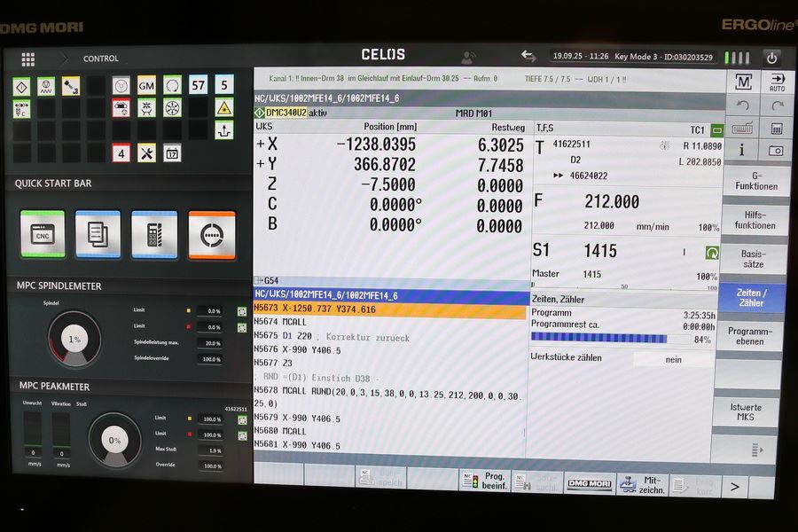Toggle Spindlemeter red limit checkbox
The image size is (798, 532).
coord(242,327)
